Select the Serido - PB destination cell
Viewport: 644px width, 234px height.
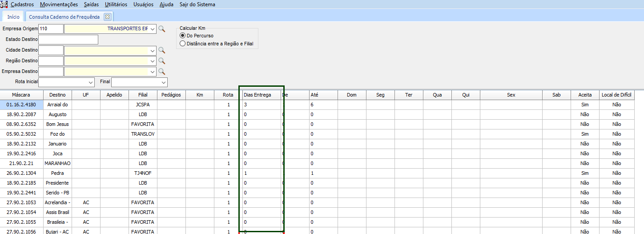coord(57,193)
